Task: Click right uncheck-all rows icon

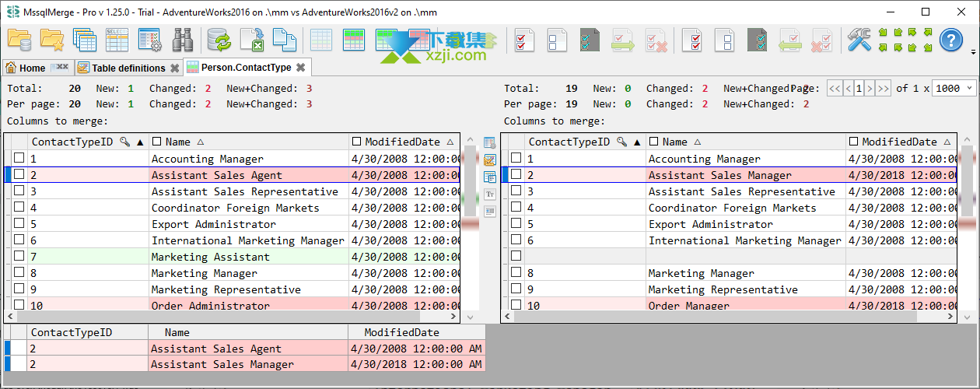Action: [725, 40]
